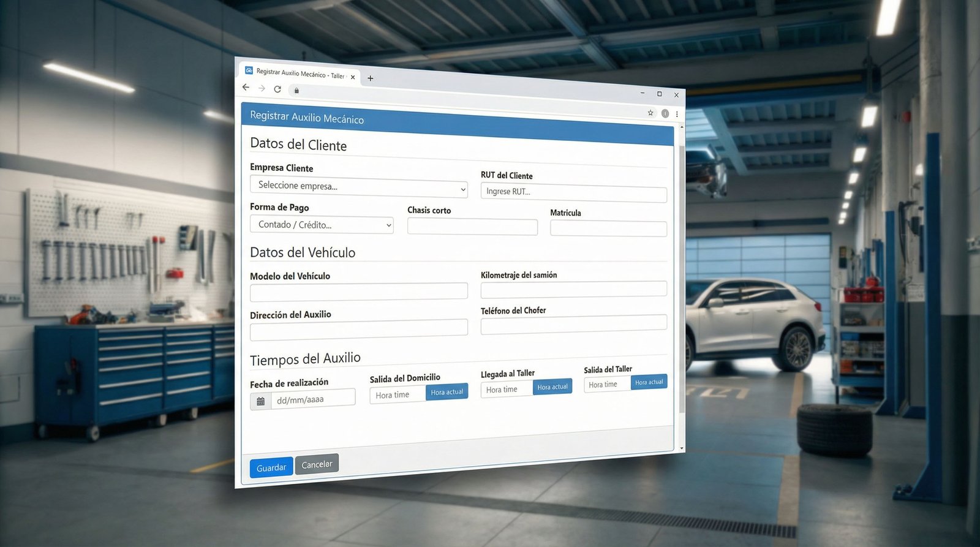This screenshot has width=980, height=547.
Task: Click the page's vertical scrollbar
Action: click(682, 276)
